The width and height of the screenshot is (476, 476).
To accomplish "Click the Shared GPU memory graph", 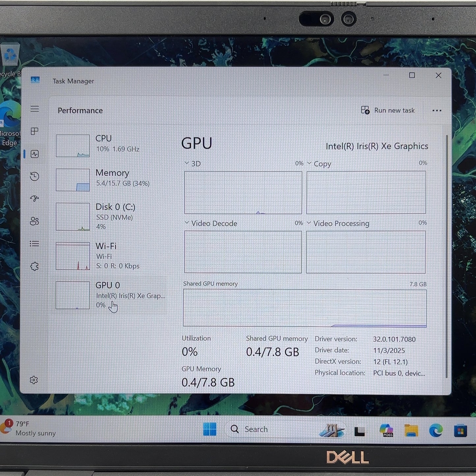I will tap(305, 308).
